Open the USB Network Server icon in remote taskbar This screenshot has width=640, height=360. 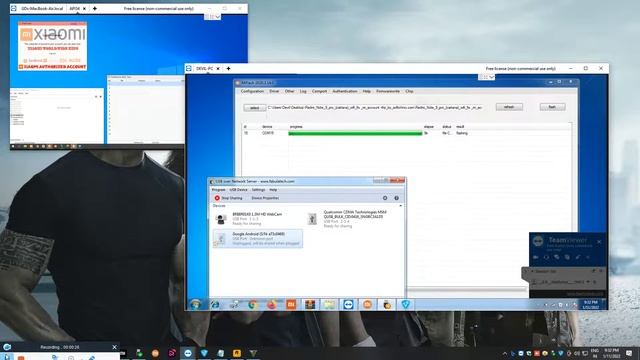coord(387,304)
